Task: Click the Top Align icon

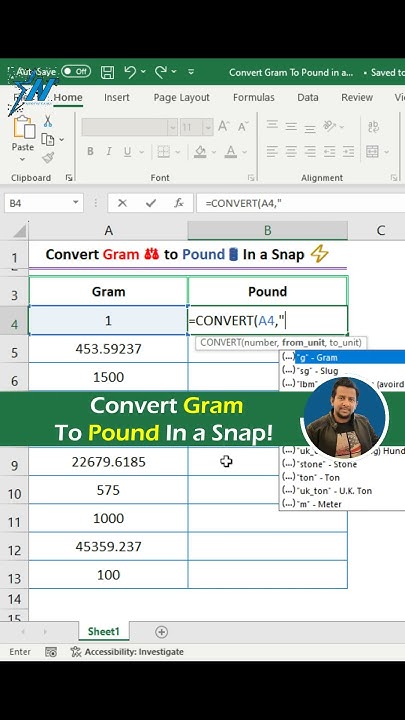Action: tap(272, 126)
